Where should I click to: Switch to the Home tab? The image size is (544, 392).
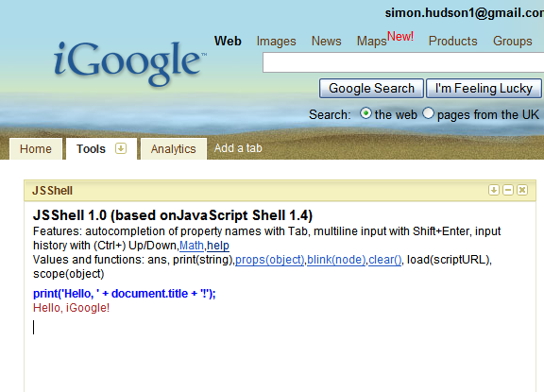(x=36, y=149)
